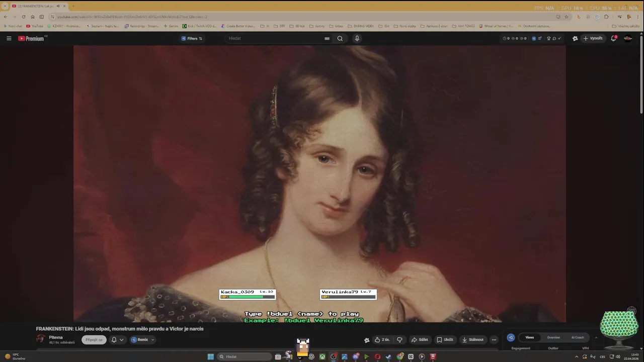This screenshot has height=362, width=644.
Task: Switch to the AI Coach tab
Action: (578, 337)
